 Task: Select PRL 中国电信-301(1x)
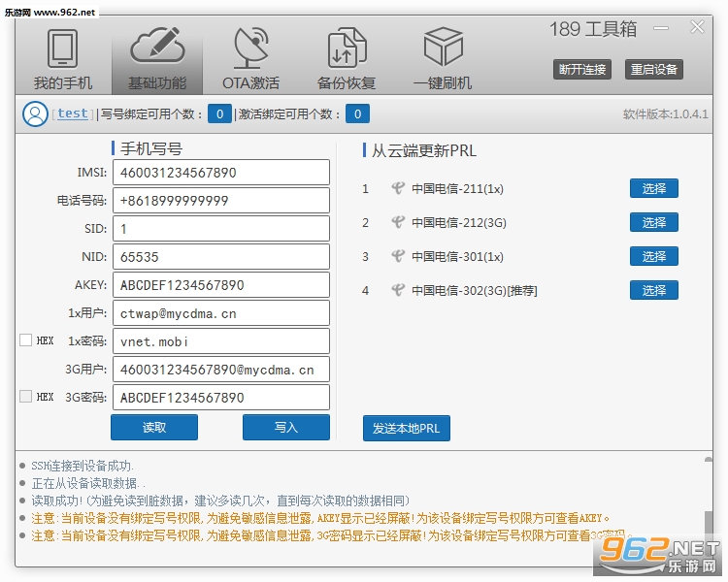pos(653,256)
